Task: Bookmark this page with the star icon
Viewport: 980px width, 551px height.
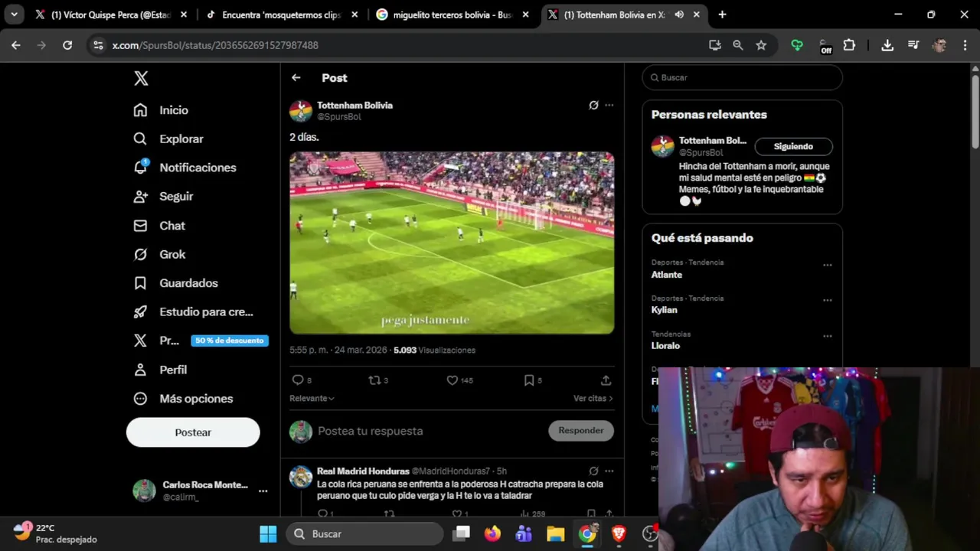Action: pos(761,45)
